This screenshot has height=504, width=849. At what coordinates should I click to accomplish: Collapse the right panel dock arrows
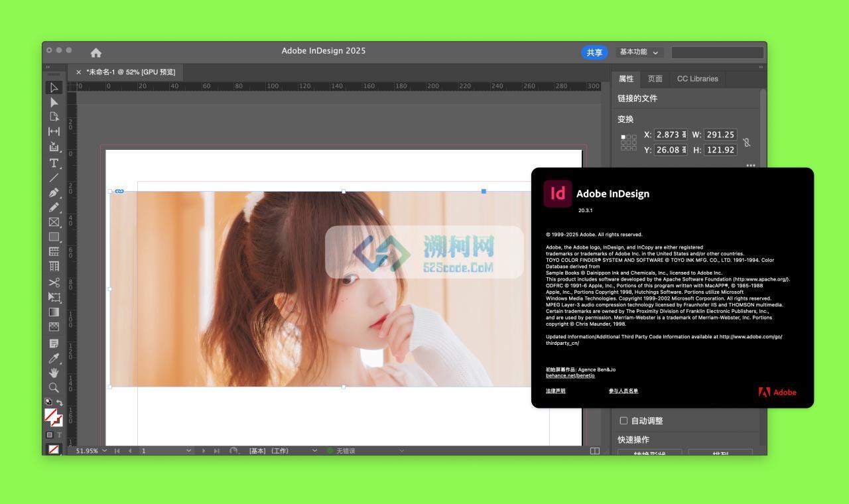click(761, 67)
